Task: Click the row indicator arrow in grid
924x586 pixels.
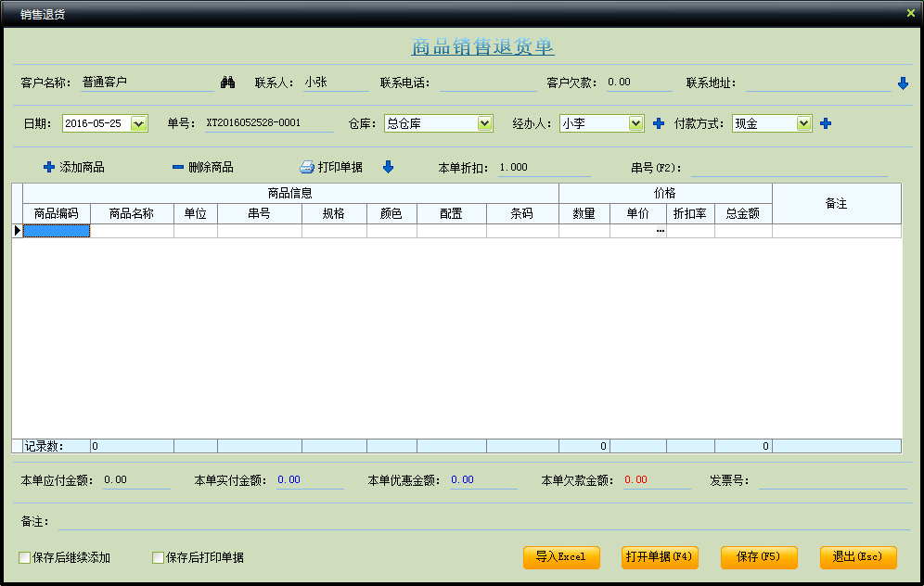Action: pyautogui.click(x=17, y=231)
